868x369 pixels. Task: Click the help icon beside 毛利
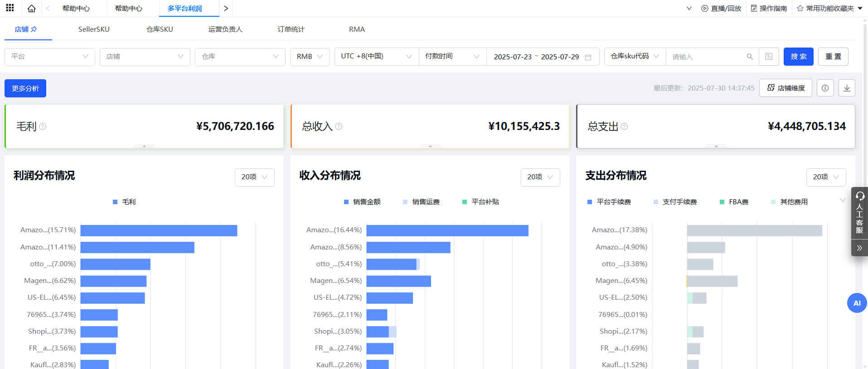(x=43, y=126)
